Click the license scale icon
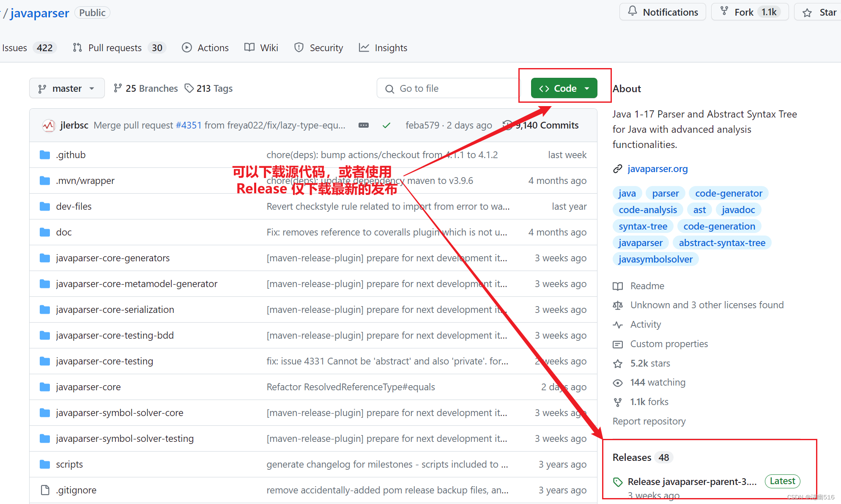This screenshot has height=504, width=841. tap(618, 305)
